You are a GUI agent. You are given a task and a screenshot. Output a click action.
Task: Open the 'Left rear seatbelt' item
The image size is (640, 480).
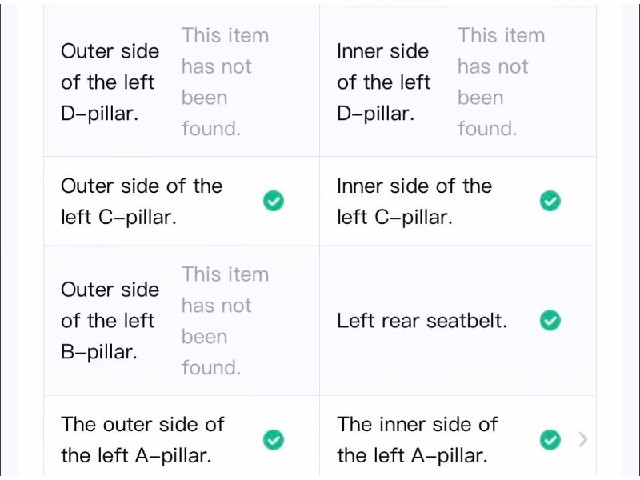coord(422,321)
